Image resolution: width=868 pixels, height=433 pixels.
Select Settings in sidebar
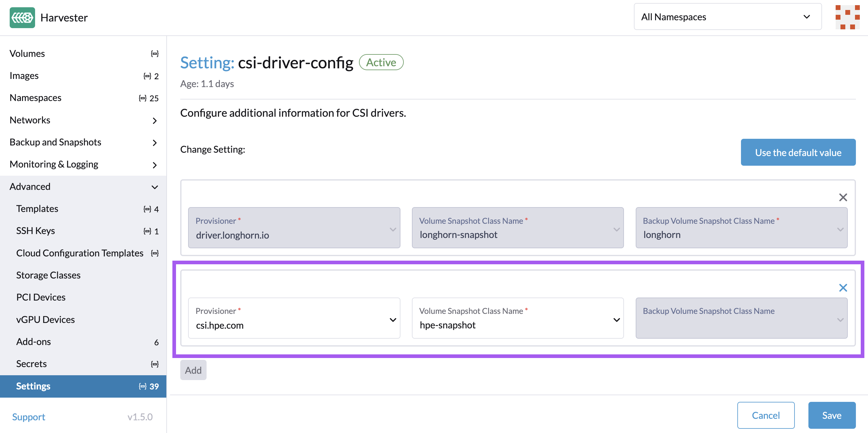83,386
